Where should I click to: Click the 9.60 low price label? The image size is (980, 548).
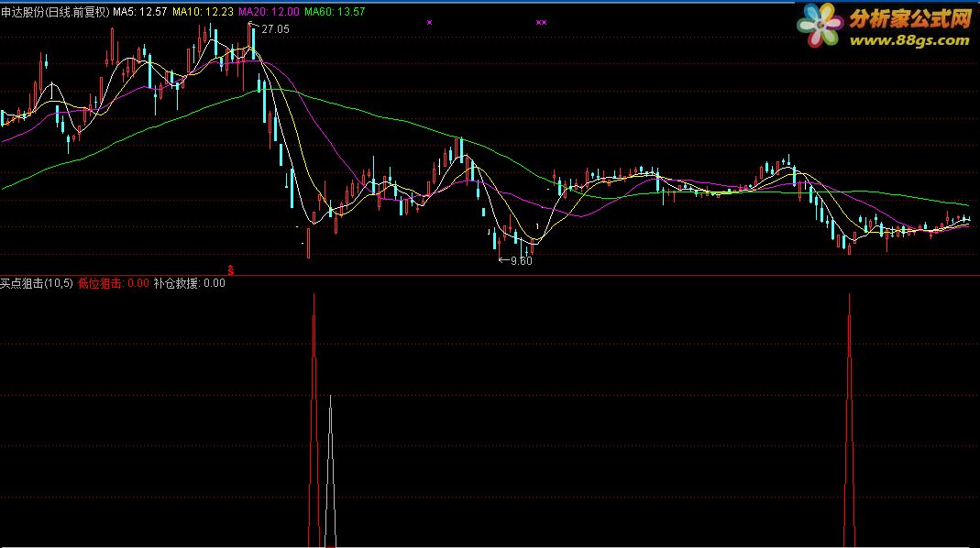(x=522, y=261)
